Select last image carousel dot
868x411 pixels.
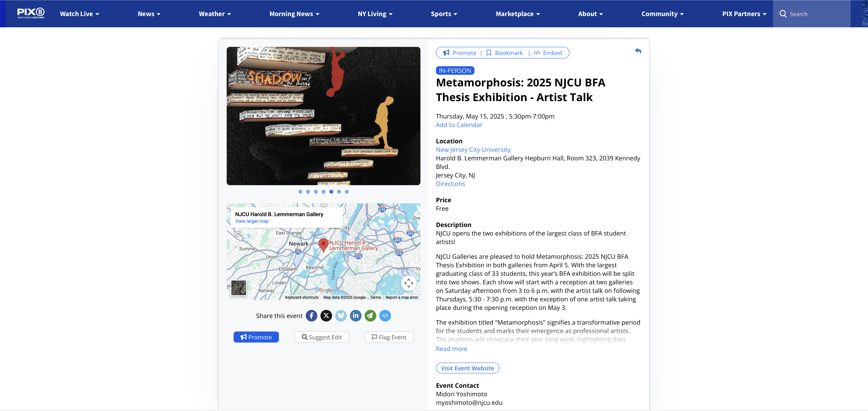coord(347,192)
